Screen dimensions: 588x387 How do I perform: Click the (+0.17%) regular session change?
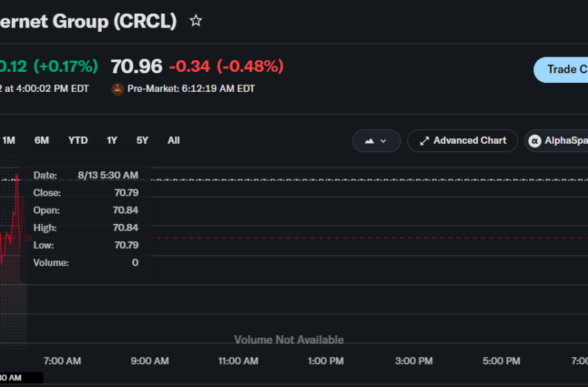tap(66, 66)
